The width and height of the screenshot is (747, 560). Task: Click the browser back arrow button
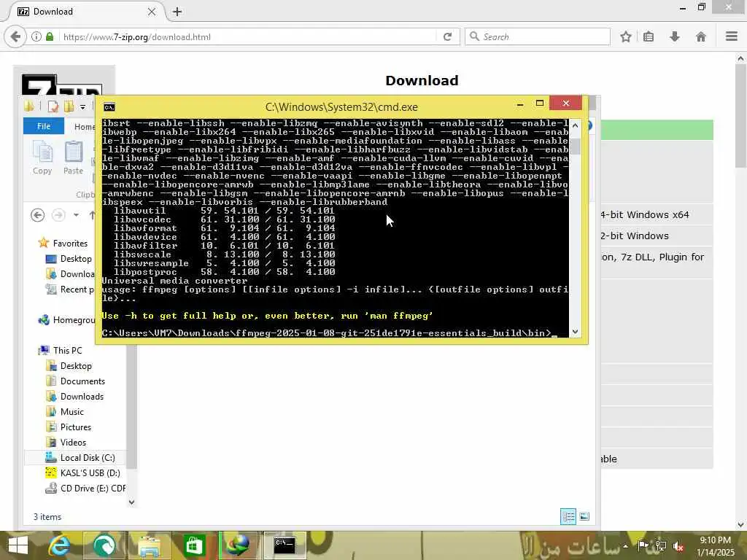click(x=15, y=36)
